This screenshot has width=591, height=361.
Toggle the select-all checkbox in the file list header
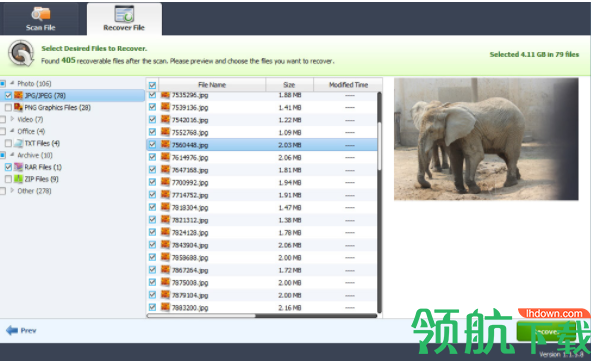coord(152,85)
